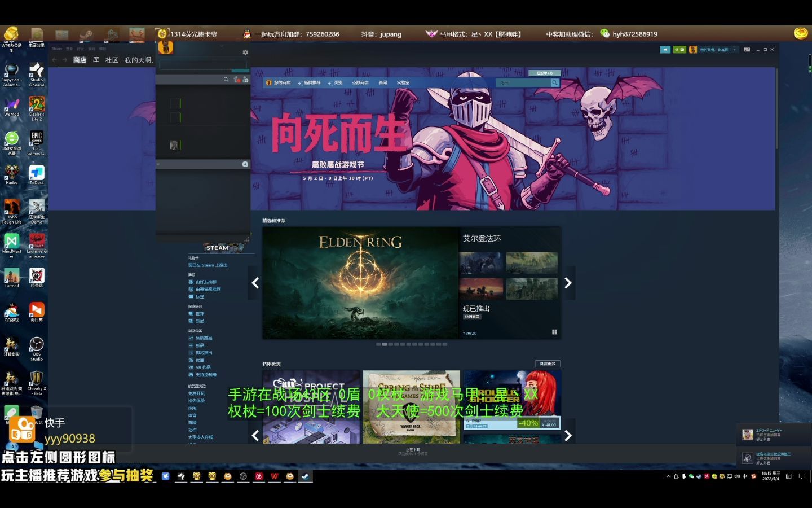
Task: Open the friends list settings gear
Action: point(245,52)
